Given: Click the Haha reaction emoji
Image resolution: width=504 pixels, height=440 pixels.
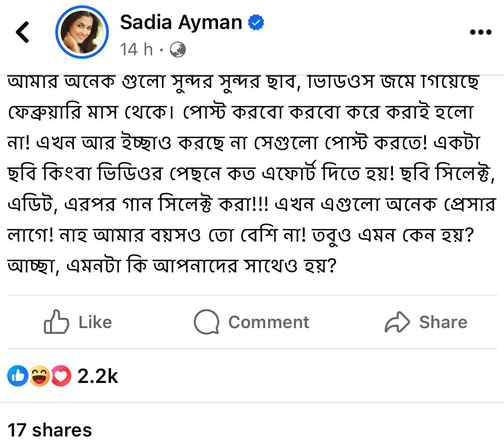Looking at the screenshot, I should pyautogui.click(x=39, y=377).
